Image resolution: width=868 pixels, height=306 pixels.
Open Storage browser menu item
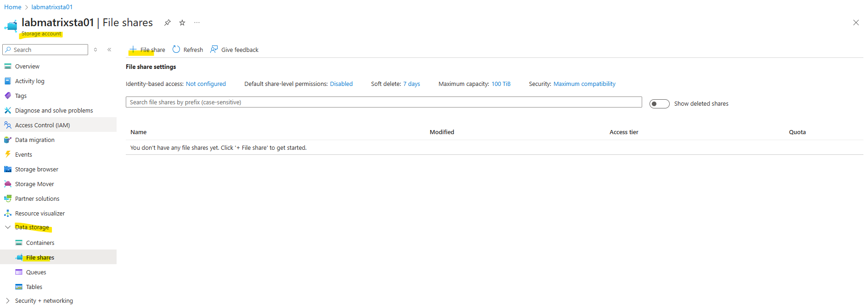tap(37, 170)
